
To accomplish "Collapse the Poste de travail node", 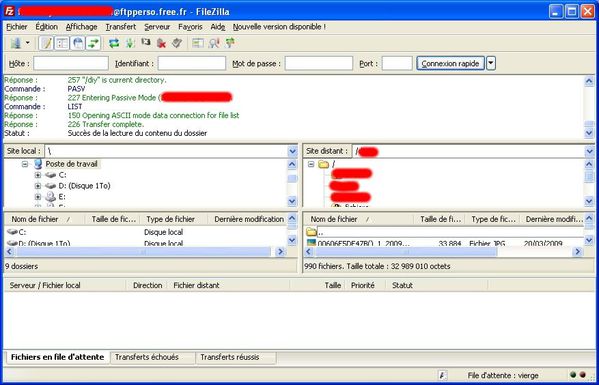I will point(25,164).
